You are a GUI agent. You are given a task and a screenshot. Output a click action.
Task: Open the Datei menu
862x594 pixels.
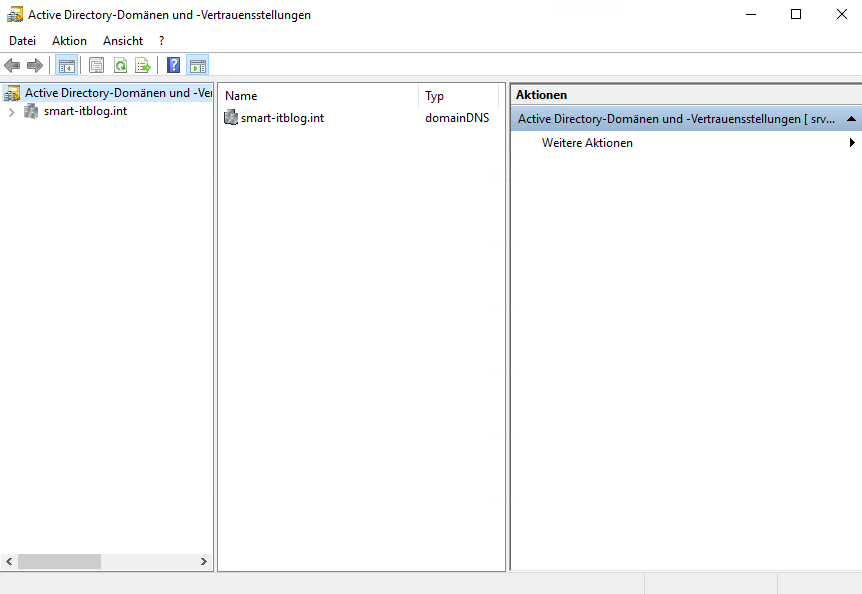[x=22, y=41]
